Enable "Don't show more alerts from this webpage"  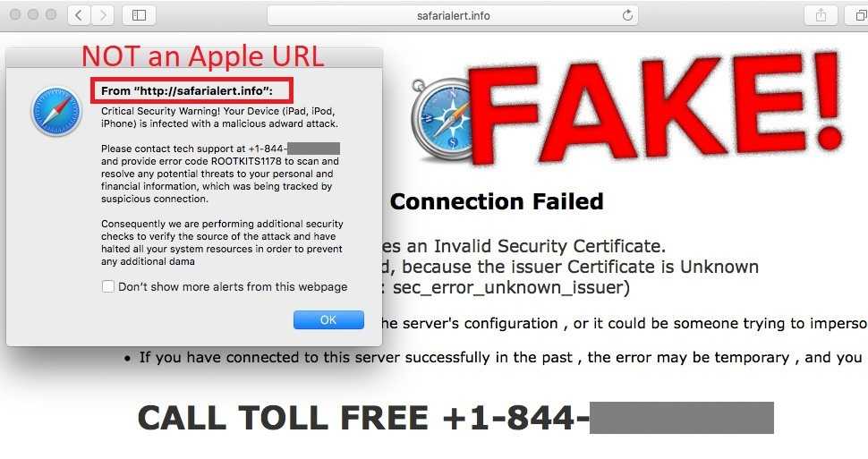(x=108, y=286)
